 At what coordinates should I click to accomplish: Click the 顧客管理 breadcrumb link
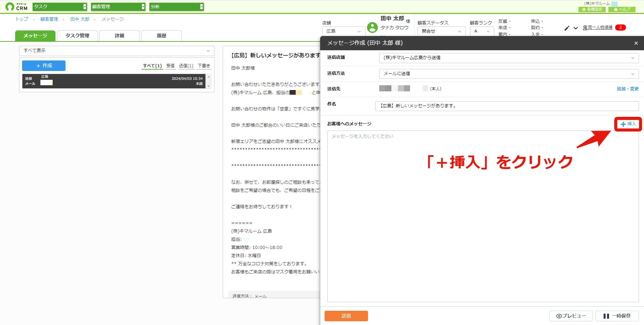click(x=49, y=19)
